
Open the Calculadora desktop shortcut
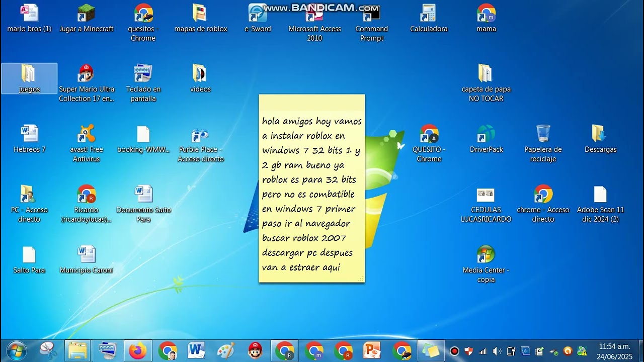coord(429,19)
